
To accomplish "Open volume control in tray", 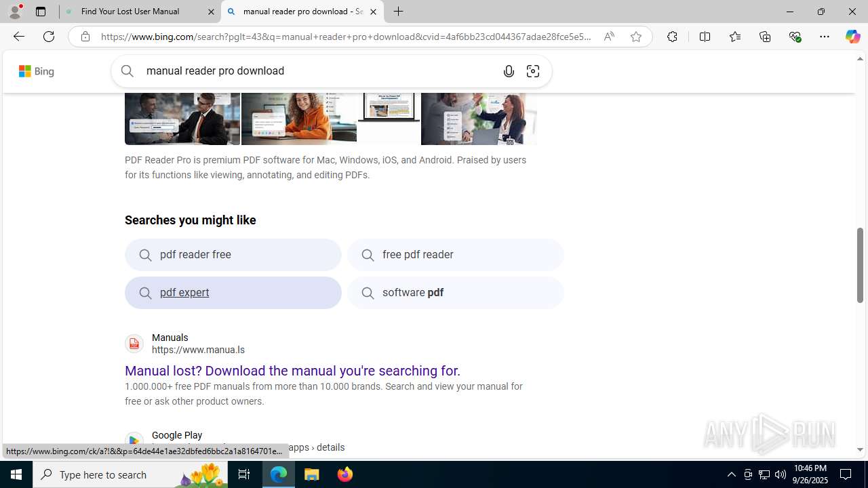I will pyautogui.click(x=781, y=474).
